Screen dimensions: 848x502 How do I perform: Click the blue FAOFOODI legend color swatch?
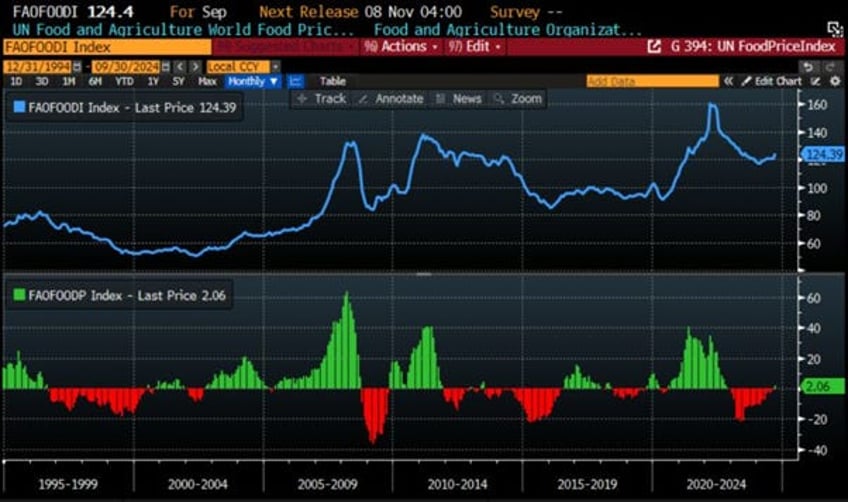[19, 107]
